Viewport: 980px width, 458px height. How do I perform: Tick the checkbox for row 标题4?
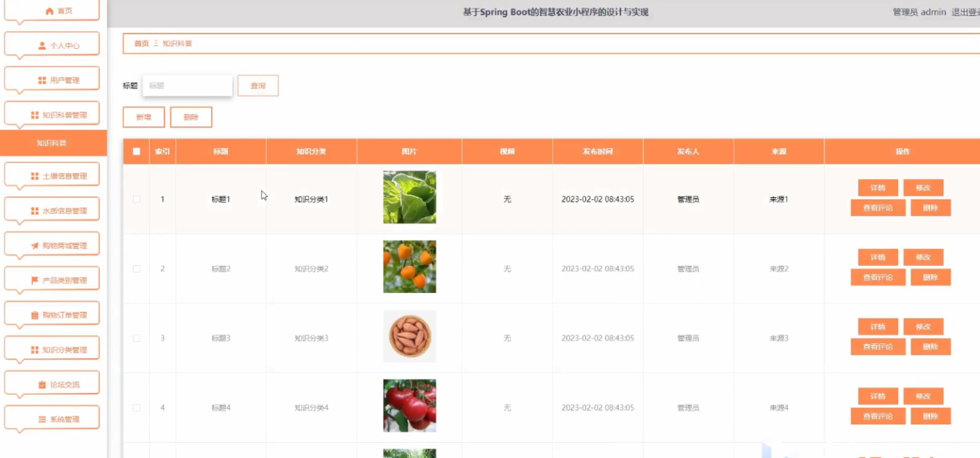[136, 408]
